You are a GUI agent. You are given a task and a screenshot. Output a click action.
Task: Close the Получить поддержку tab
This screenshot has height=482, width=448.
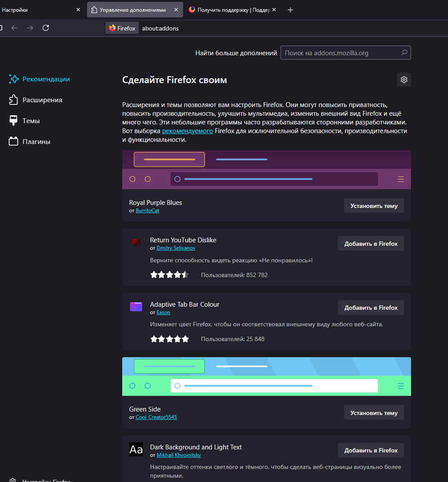274,10
